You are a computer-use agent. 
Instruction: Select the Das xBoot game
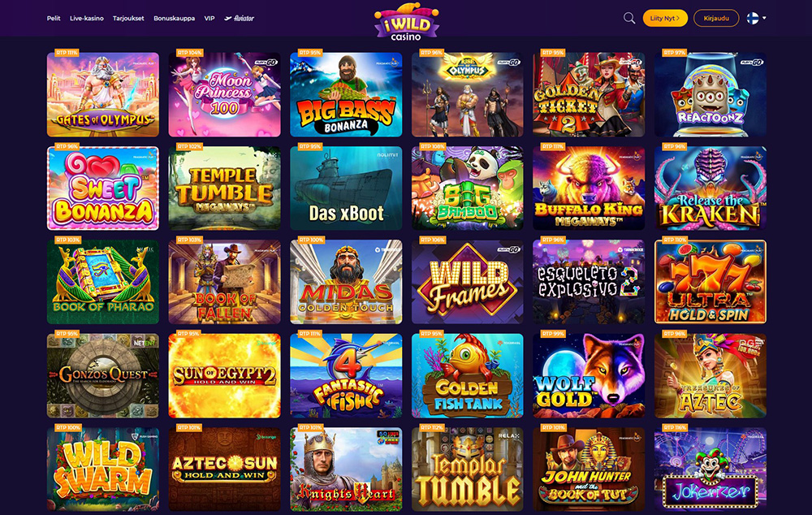click(346, 188)
